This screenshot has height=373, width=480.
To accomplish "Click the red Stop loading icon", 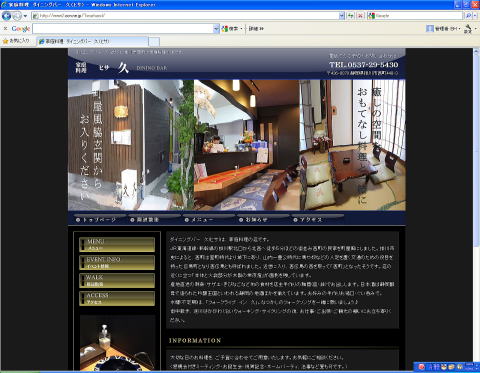I will 360,16.
